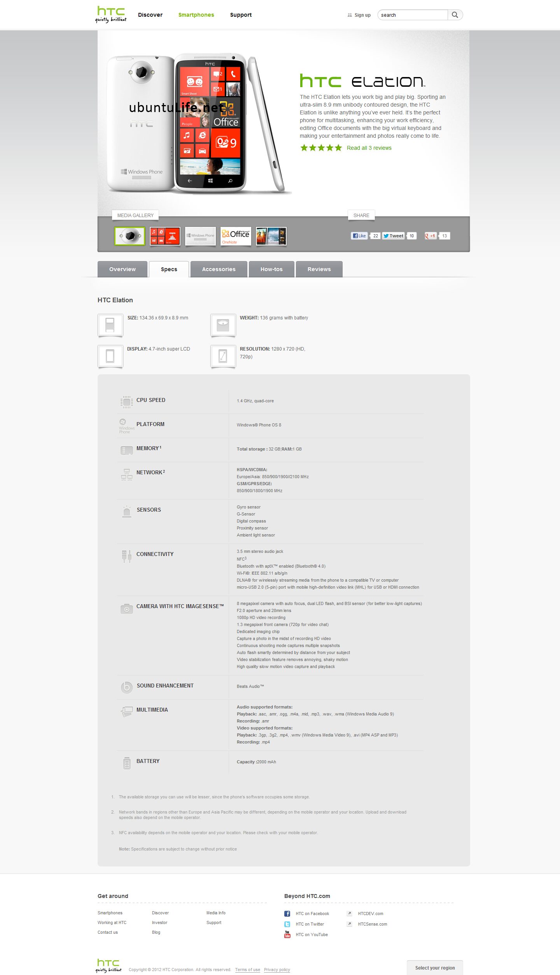Open HTC on Twitter link

tap(310, 924)
